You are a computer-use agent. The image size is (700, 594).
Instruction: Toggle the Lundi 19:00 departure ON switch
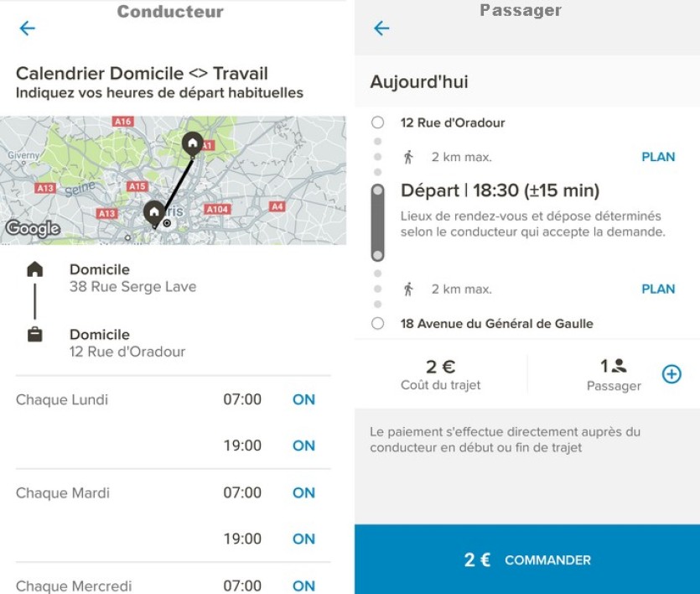(x=303, y=445)
